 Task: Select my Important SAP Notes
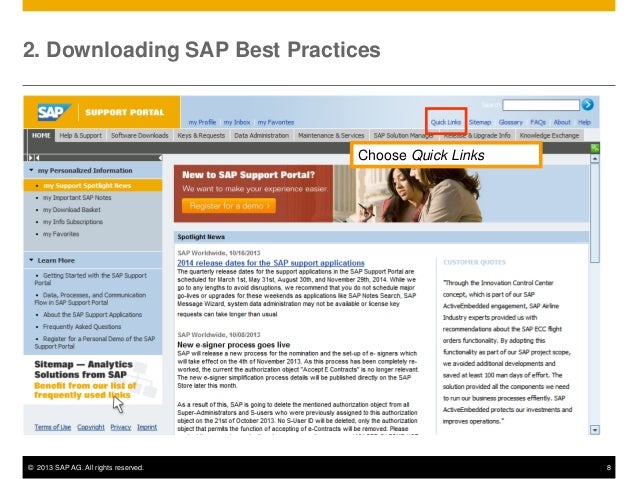(x=77, y=198)
